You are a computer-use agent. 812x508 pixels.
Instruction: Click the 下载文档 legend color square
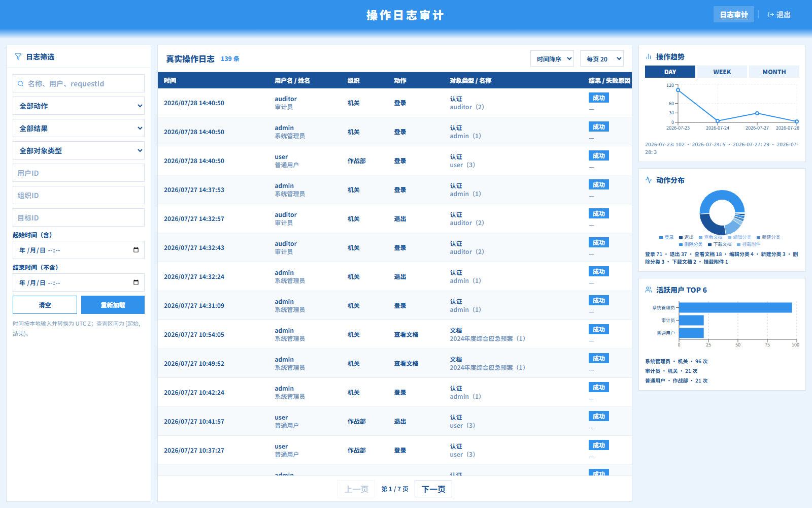pos(710,244)
